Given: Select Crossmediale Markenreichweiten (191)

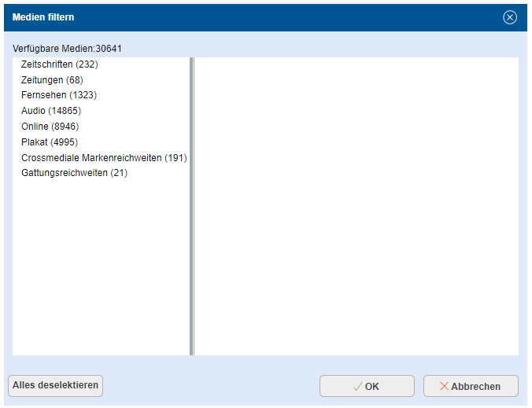Looking at the screenshot, I should pyautogui.click(x=104, y=158).
